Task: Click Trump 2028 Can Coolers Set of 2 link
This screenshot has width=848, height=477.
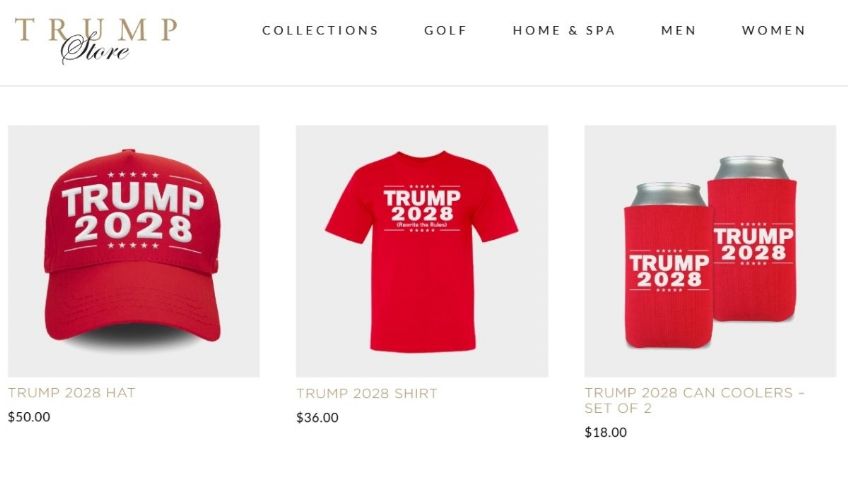Action: (x=694, y=400)
